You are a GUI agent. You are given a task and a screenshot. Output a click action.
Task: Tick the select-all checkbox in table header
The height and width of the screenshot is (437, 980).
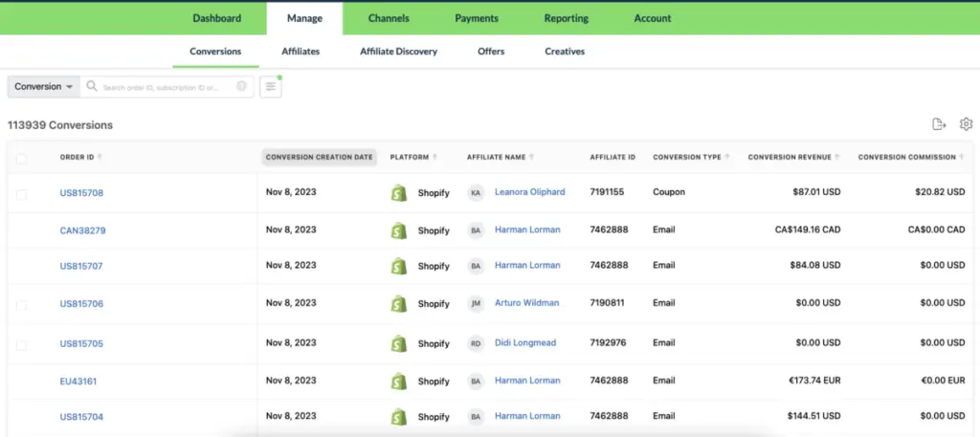pyautogui.click(x=22, y=158)
